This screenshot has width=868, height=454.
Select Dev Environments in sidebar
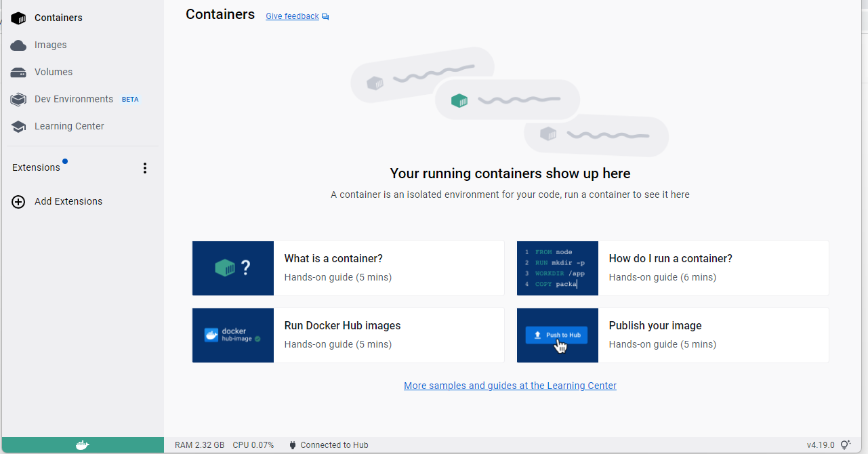pos(82,99)
